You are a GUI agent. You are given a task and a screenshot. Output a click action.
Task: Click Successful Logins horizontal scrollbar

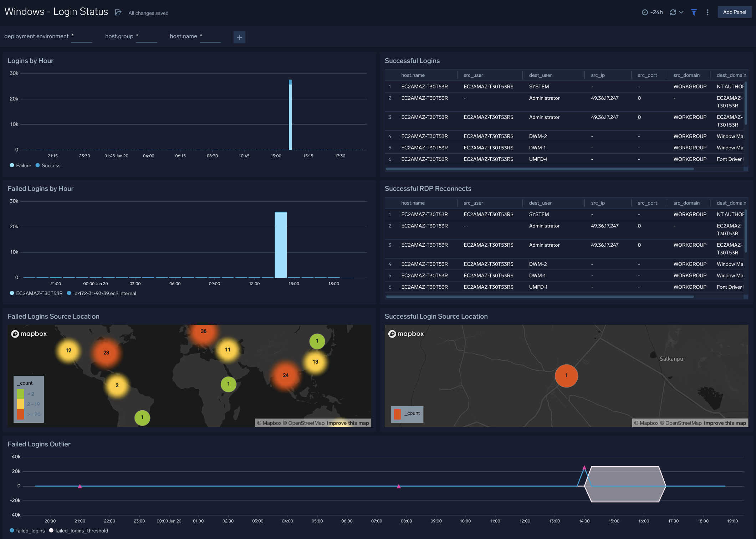point(540,169)
